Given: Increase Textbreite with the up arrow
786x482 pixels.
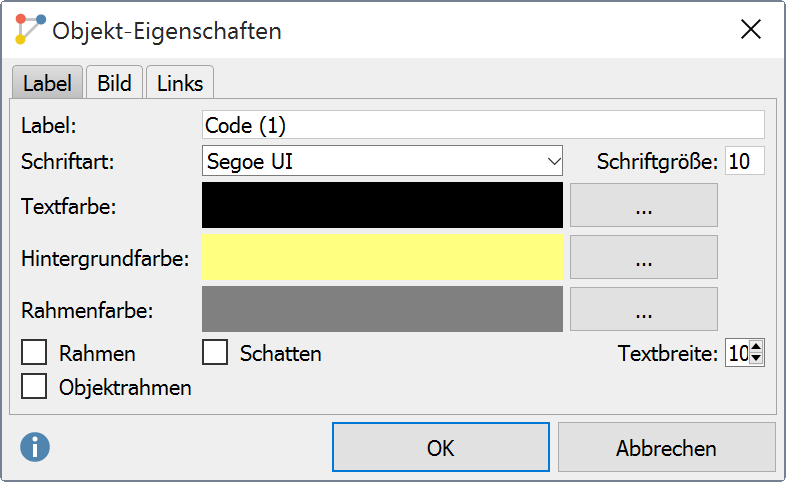Looking at the screenshot, I should 756,347.
